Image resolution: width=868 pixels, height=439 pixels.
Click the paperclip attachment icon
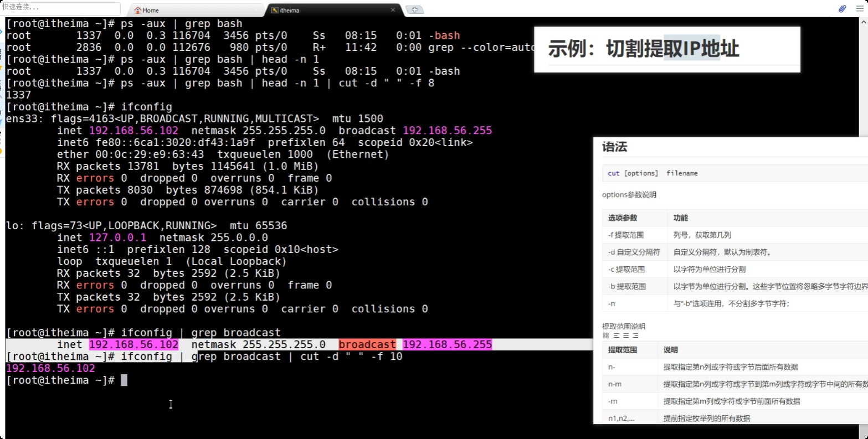[x=842, y=9]
